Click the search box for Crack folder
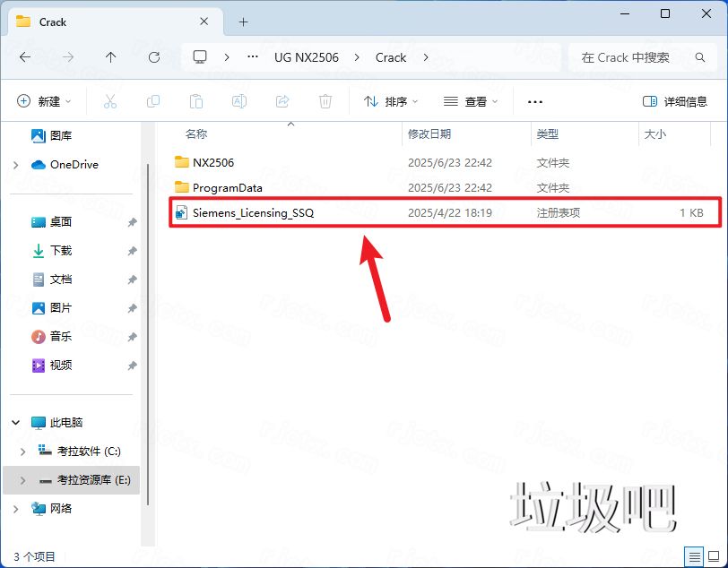 pyautogui.click(x=632, y=57)
